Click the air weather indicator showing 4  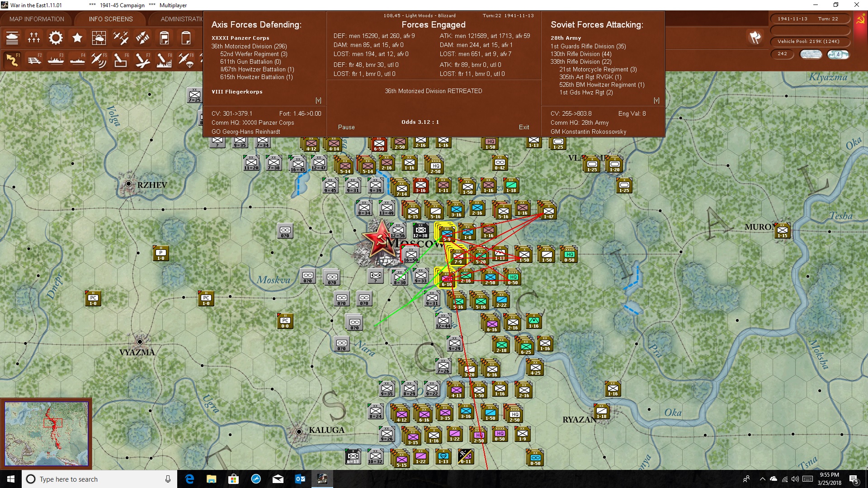[x=838, y=54]
